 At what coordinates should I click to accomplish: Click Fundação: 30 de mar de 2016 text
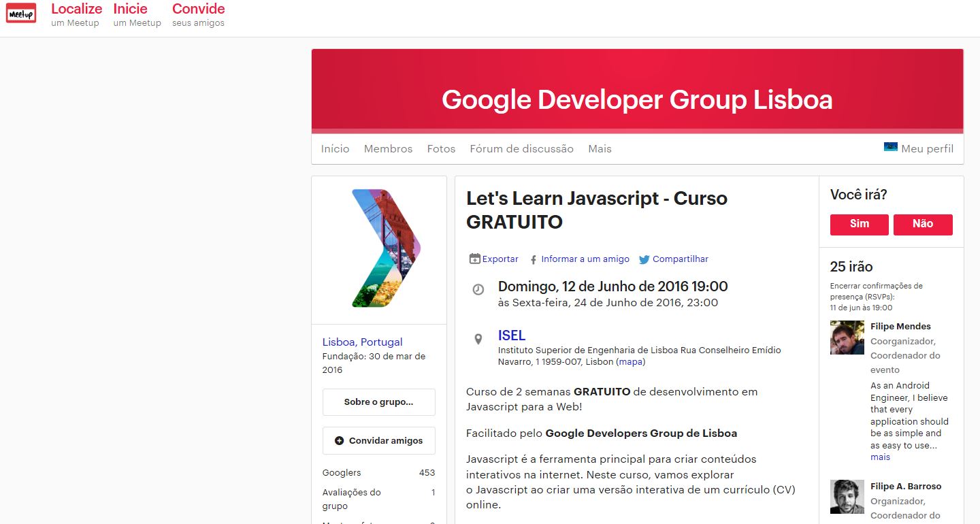[374, 363]
